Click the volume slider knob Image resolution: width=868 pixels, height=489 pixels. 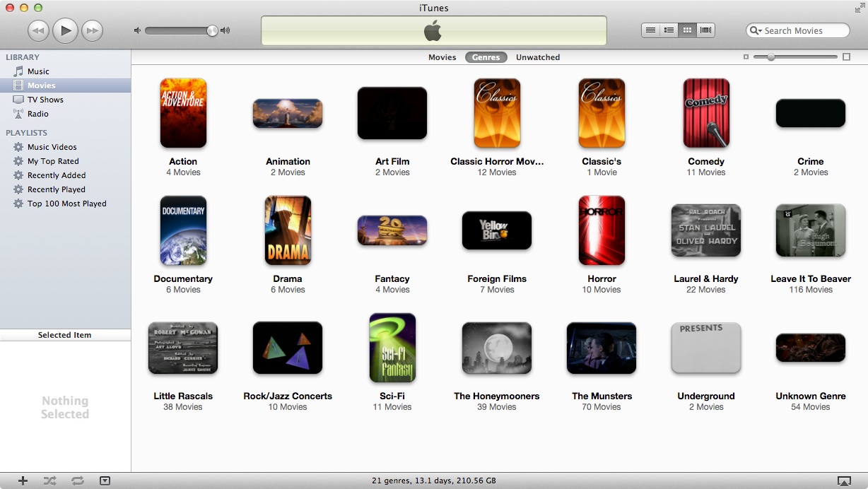click(212, 30)
